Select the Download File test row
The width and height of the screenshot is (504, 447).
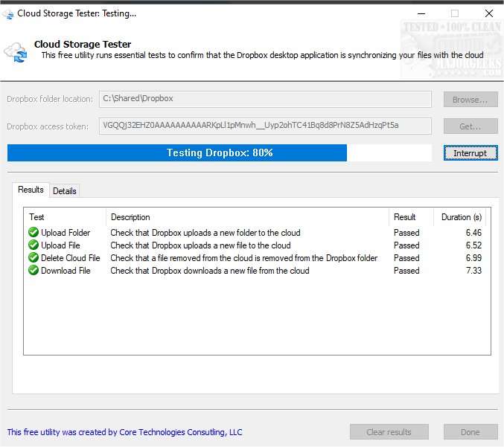pos(66,271)
